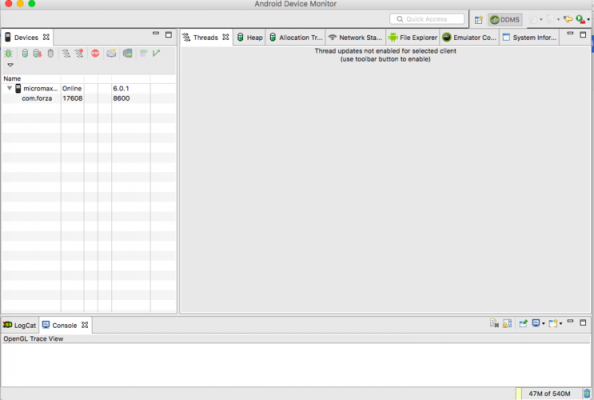Click the green Debug selected process bug icon

[8, 53]
